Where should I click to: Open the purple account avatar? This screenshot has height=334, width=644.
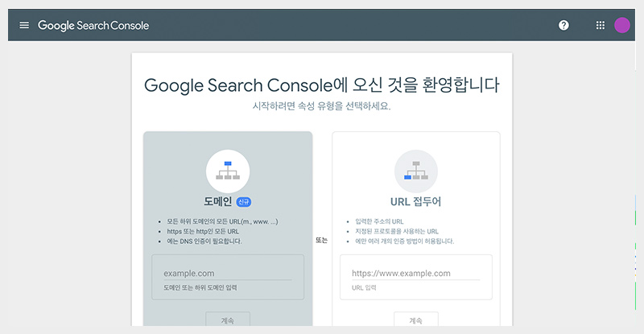tap(622, 25)
